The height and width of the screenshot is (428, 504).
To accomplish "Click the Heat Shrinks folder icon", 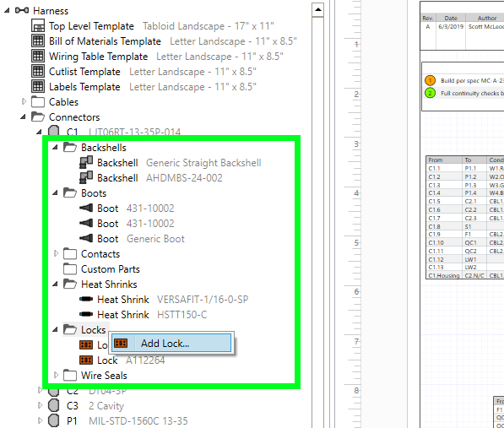I will coord(70,284).
